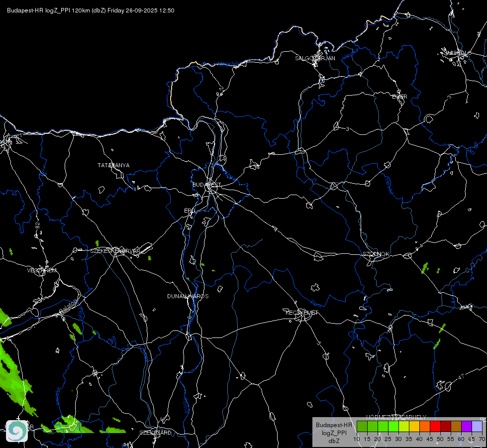The width and height of the screenshot is (487, 448).
Task: Click the radar title text with date 26-09-2025
Action: click(x=91, y=10)
